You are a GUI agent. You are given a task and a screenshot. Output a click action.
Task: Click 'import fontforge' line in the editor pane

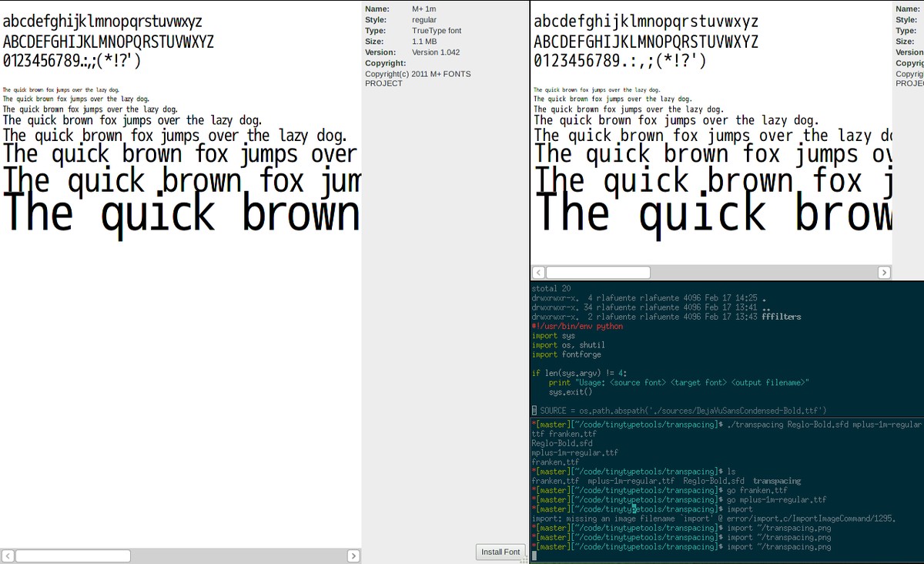[x=566, y=354]
